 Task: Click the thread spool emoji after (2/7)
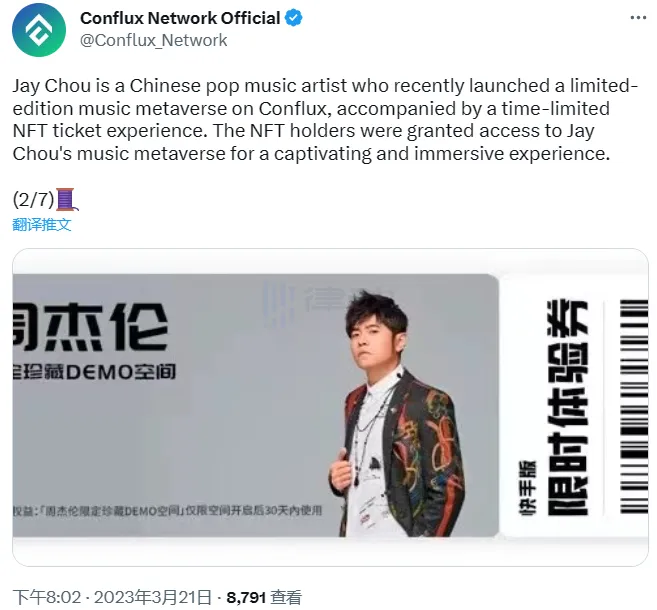pyautogui.click(x=66, y=199)
